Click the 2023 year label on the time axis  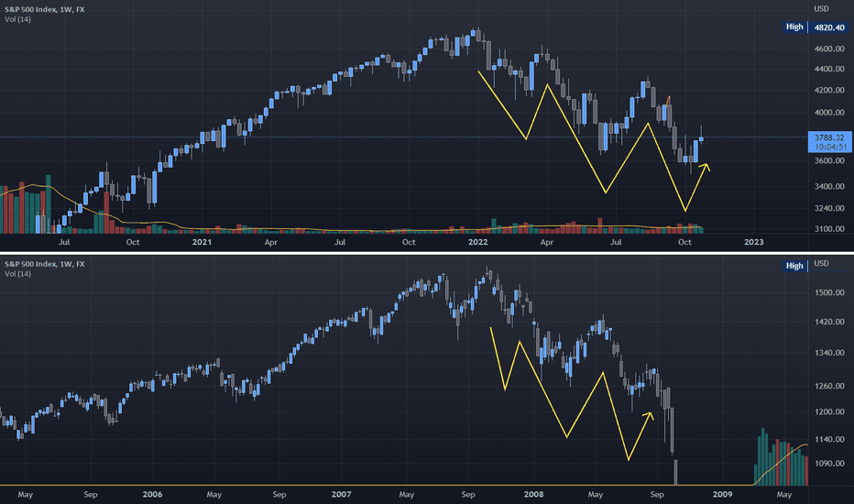click(754, 242)
